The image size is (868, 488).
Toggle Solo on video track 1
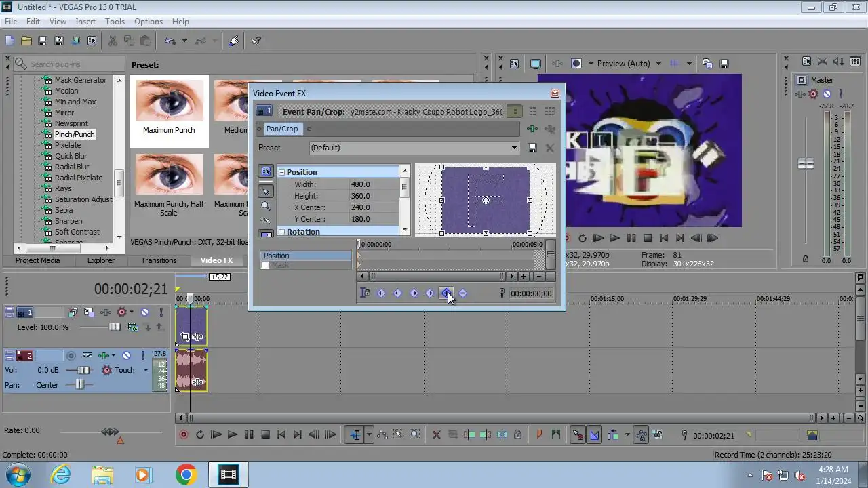161,312
